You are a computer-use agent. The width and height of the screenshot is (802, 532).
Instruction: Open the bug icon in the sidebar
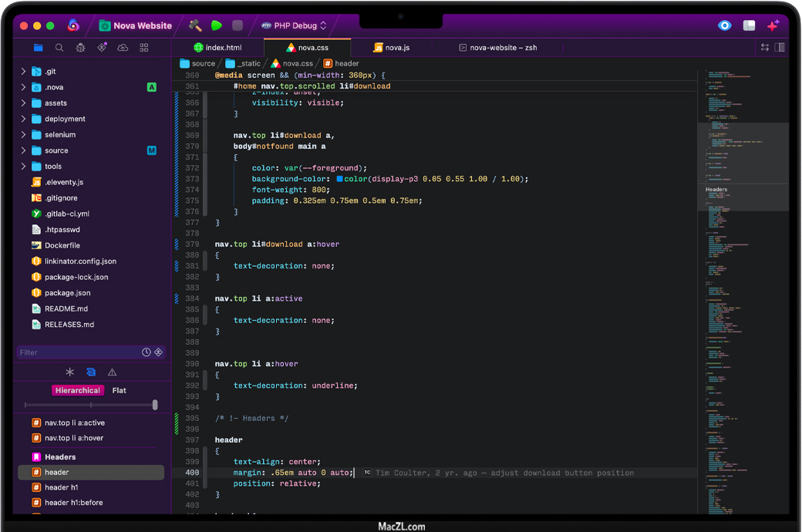pos(80,48)
